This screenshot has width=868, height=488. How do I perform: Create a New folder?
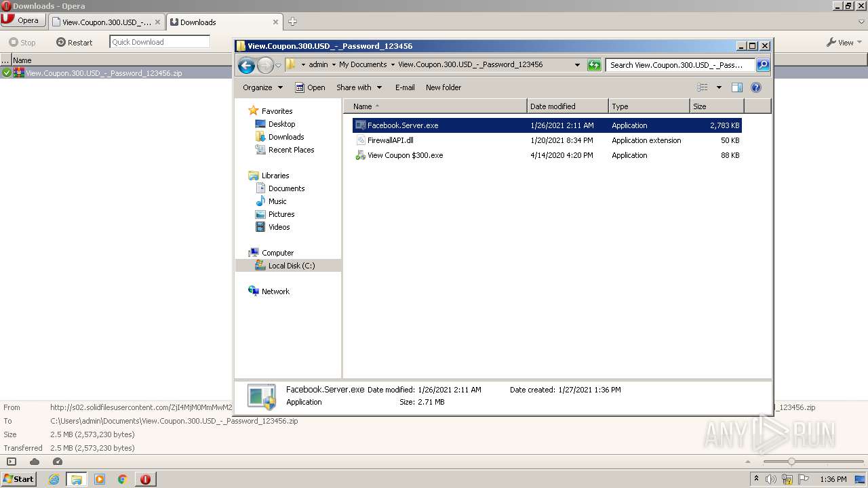click(x=443, y=87)
